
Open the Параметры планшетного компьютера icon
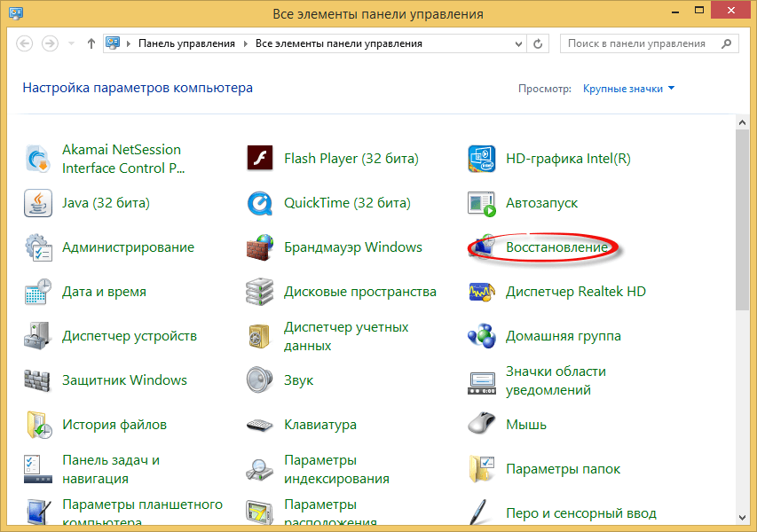pos(38,512)
